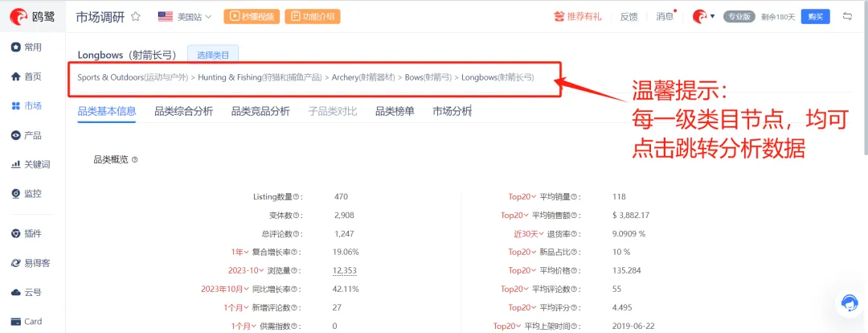Click the 选择类目 button

coord(213,55)
